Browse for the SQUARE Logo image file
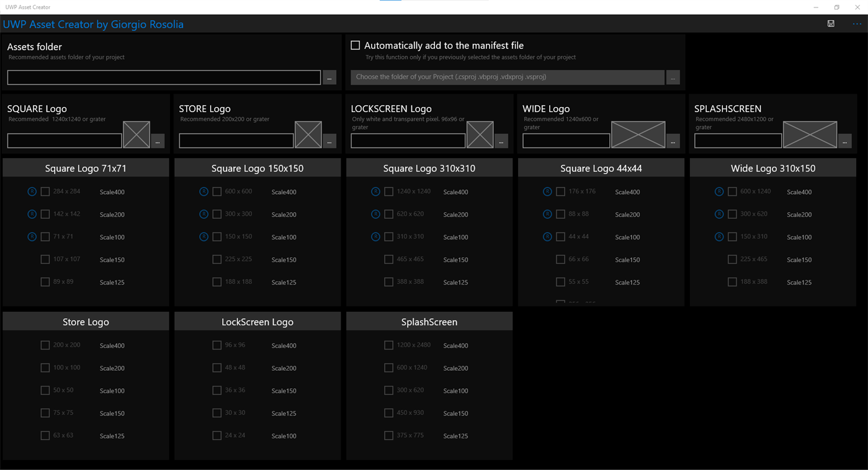868x470 pixels. point(158,141)
